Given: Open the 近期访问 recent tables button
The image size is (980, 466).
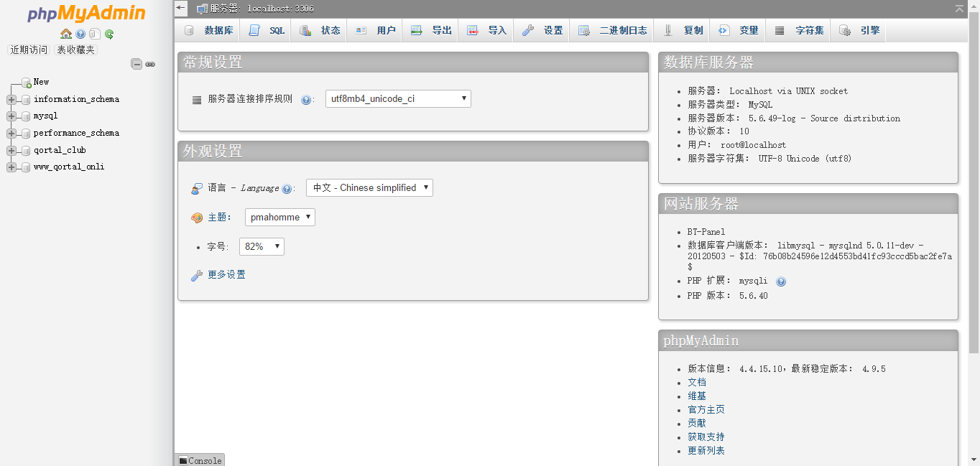Looking at the screenshot, I should click(x=29, y=50).
